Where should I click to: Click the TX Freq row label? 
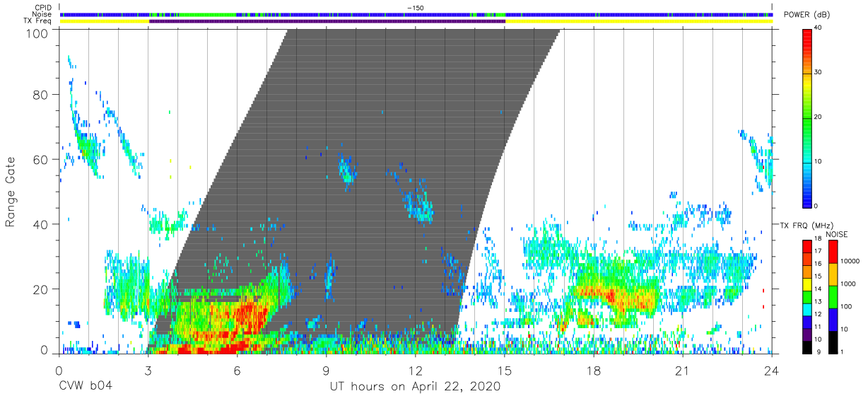tap(39, 21)
